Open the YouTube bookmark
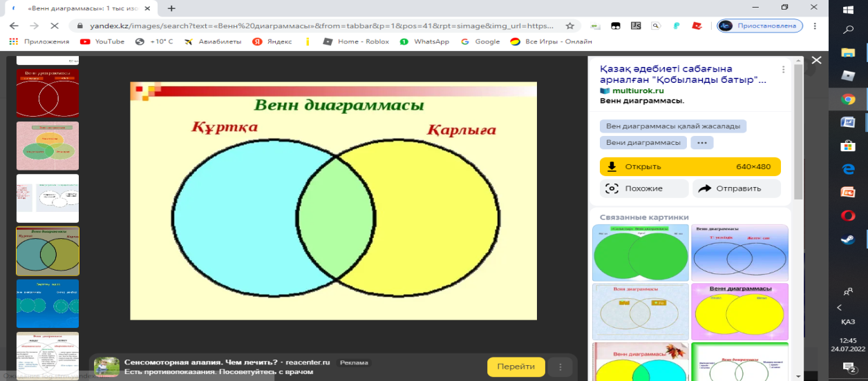Image resolution: width=868 pixels, height=381 pixels. pos(102,41)
